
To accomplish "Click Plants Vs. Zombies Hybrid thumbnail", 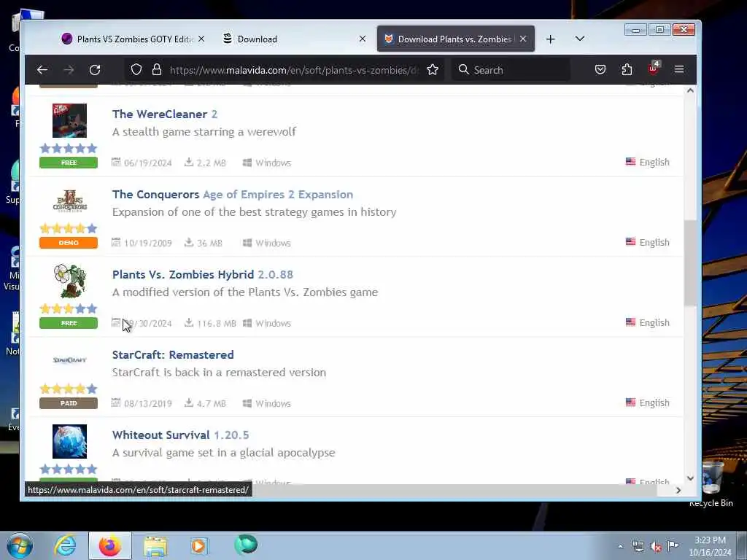I will point(69,281).
